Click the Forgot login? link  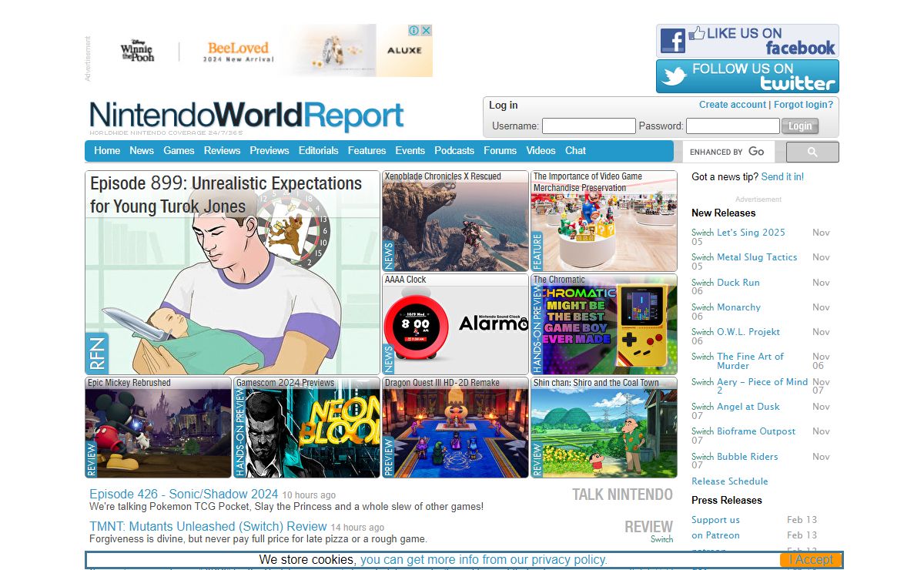coord(804,105)
